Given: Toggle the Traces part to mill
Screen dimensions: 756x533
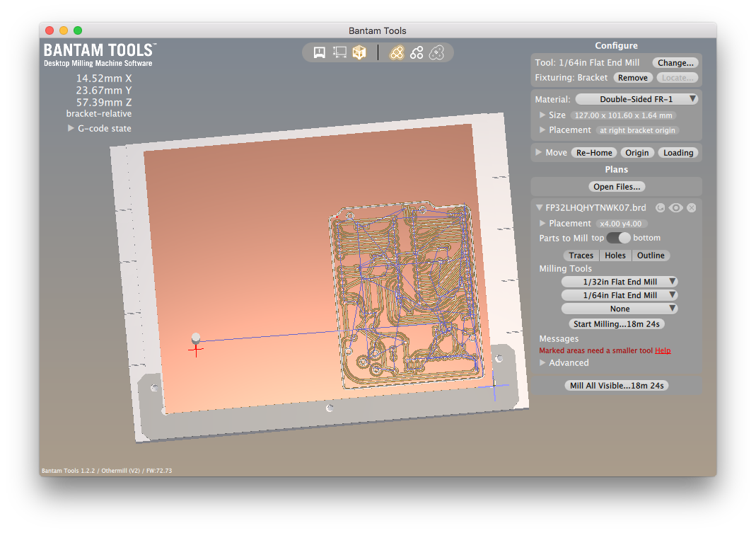Looking at the screenshot, I should click(x=581, y=256).
